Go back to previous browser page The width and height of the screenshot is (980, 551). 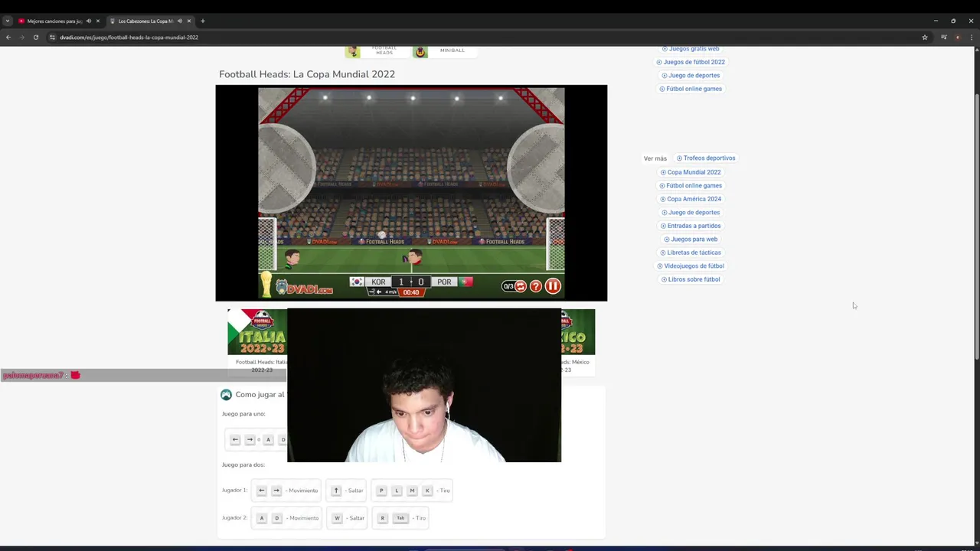click(8, 37)
